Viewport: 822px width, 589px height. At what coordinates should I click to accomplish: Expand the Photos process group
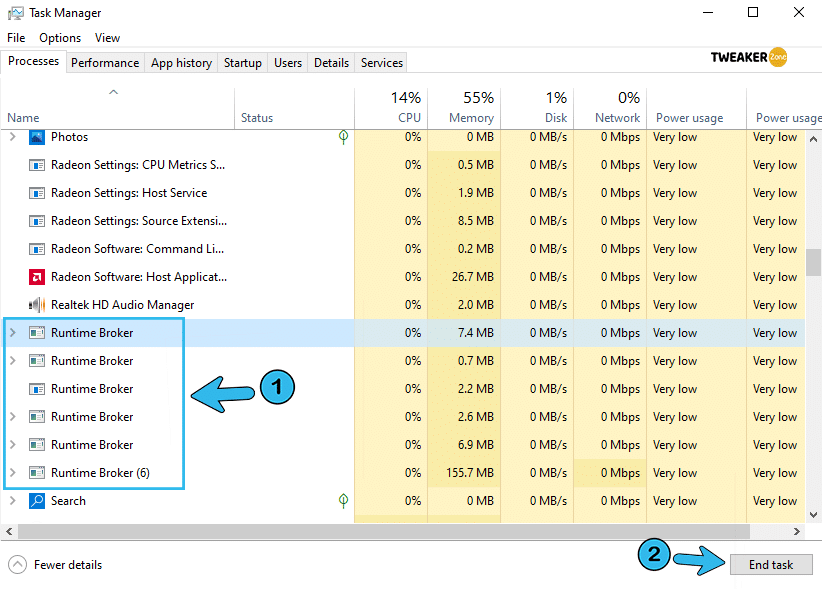(13, 137)
